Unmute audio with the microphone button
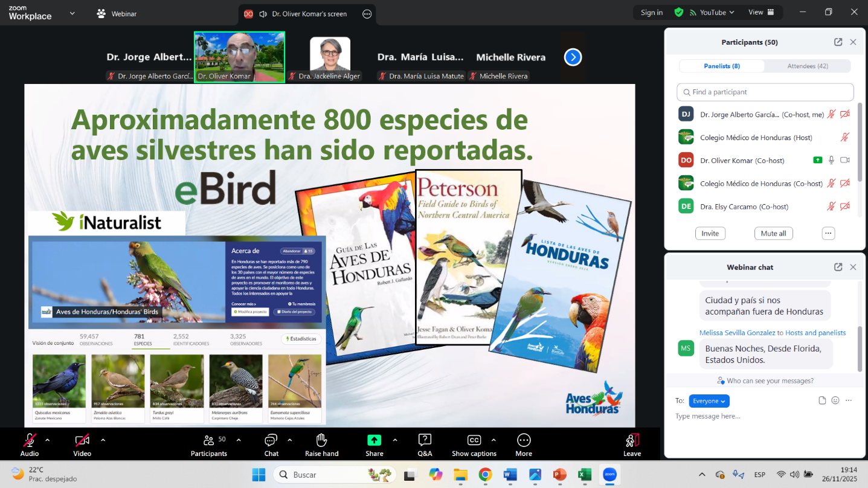The height and width of the screenshot is (488, 868). 29,440
